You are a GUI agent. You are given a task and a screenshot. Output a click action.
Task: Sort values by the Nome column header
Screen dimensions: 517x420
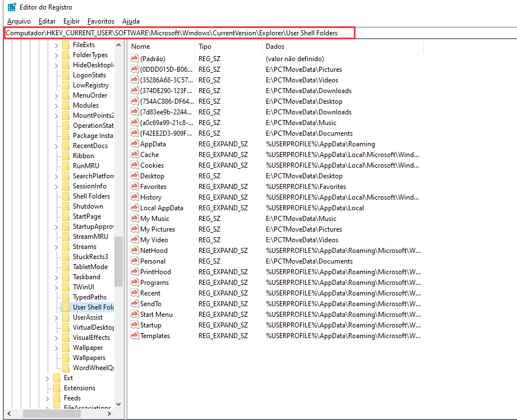pyautogui.click(x=160, y=47)
